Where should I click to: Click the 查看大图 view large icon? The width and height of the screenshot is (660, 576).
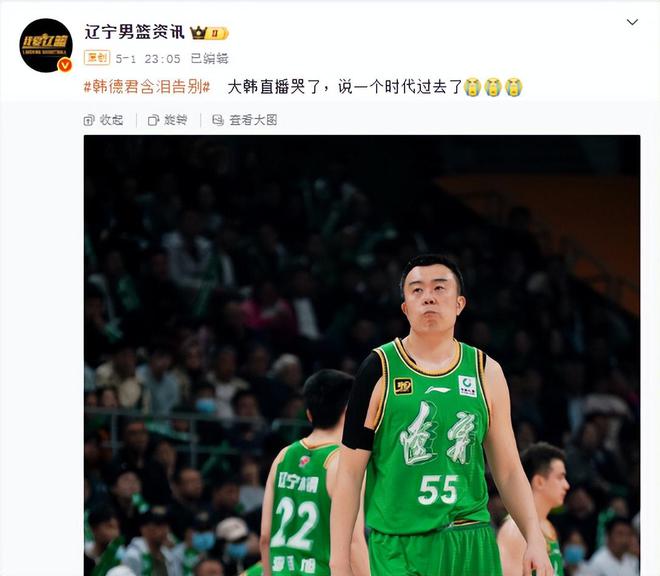218,120
